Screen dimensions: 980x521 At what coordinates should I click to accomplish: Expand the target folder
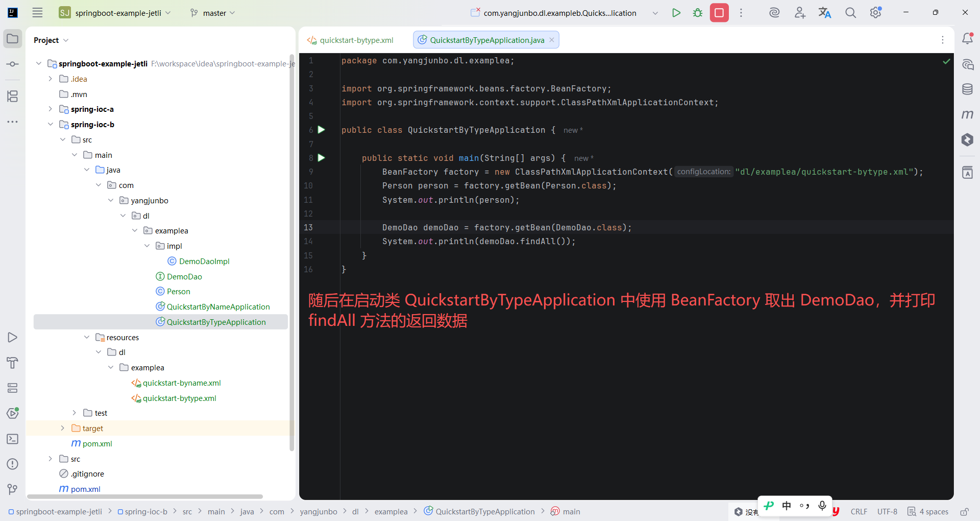62,428
